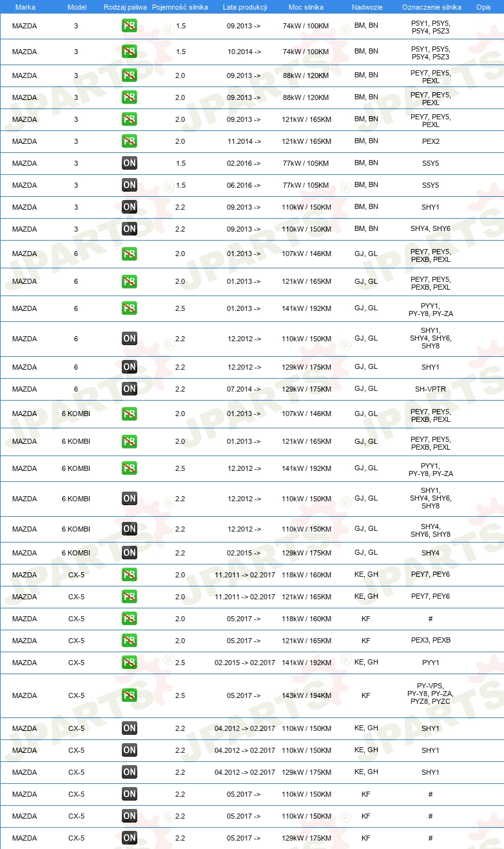Click 129kW / 175KM in SH-VPTR row
Viewport: 504px width, 849px height.
307,389
